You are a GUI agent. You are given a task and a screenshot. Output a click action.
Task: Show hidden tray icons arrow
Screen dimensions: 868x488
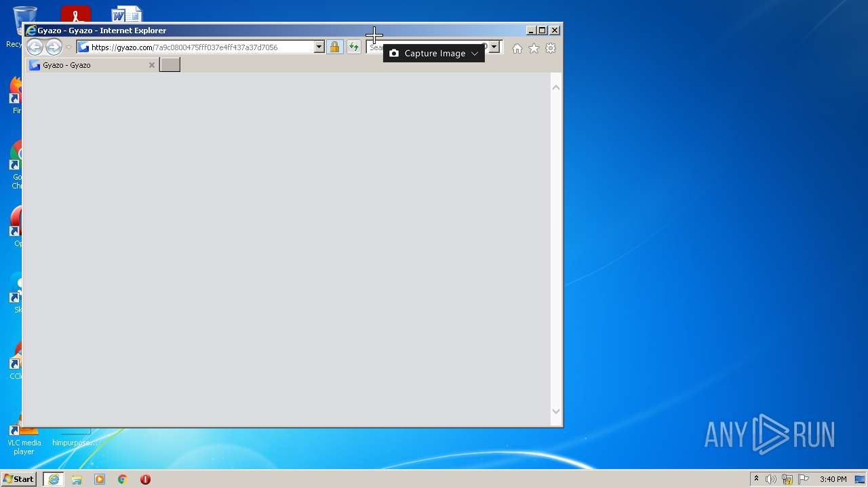(756, 479)
